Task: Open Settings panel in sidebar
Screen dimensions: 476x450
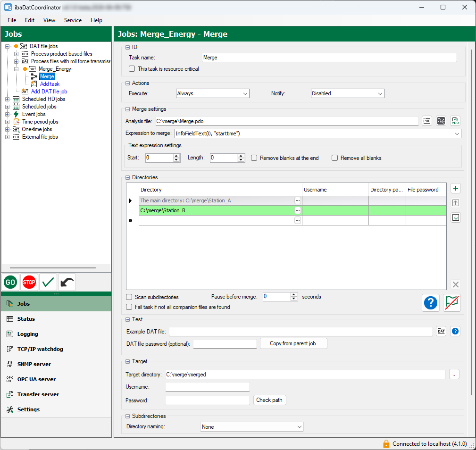Action: (56, 409)
